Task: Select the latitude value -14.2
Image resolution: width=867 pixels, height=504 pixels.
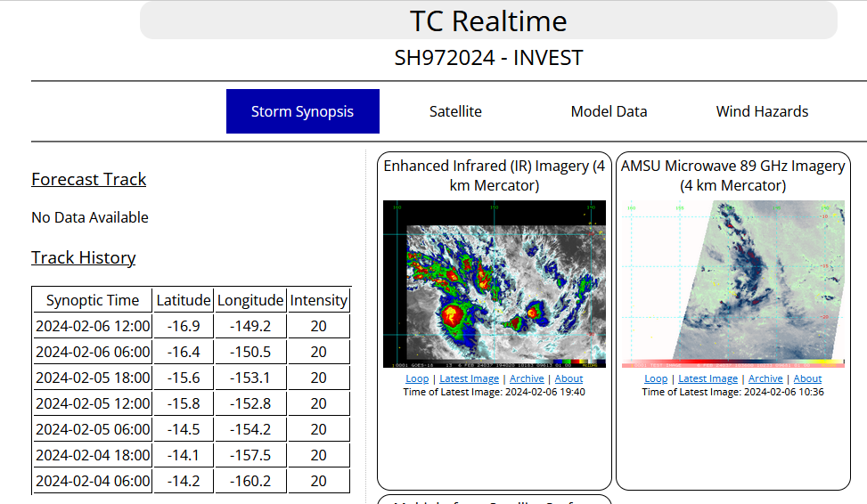Action: click(184, 481)
